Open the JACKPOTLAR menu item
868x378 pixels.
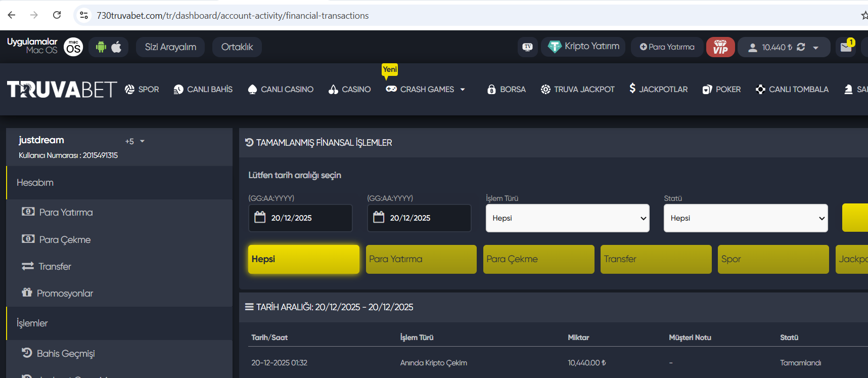pos(658,89)
